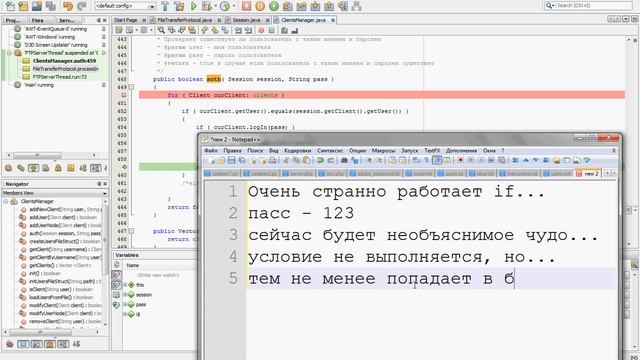Open the FileTransferProtocol.java tab
The height and width of the screenshot is (360, 640).
(184, 20)
